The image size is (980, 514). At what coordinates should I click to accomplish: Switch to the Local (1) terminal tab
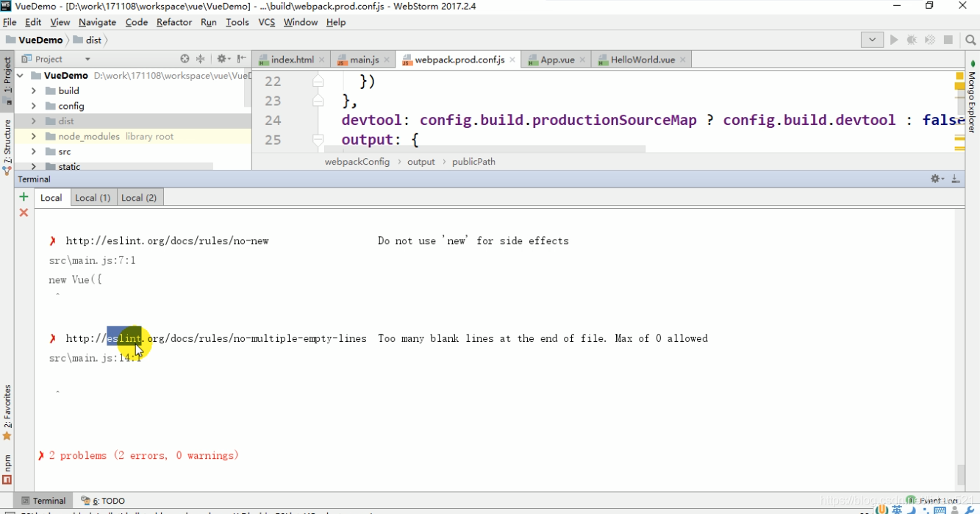(x=93, y=197)
